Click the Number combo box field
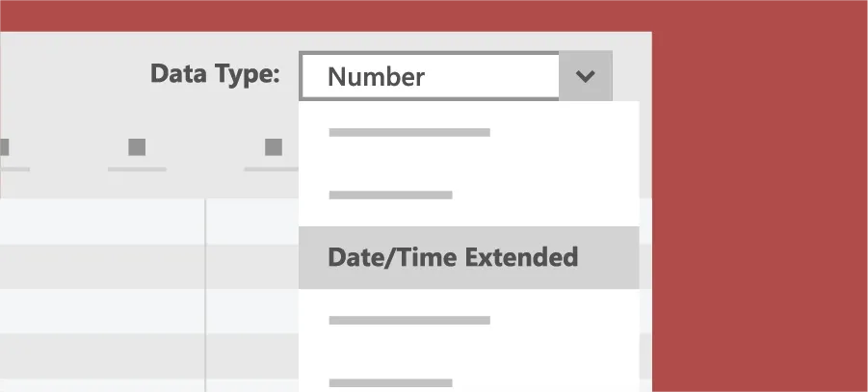The height and width of the screenshot is (392, 868). [430, 76]
